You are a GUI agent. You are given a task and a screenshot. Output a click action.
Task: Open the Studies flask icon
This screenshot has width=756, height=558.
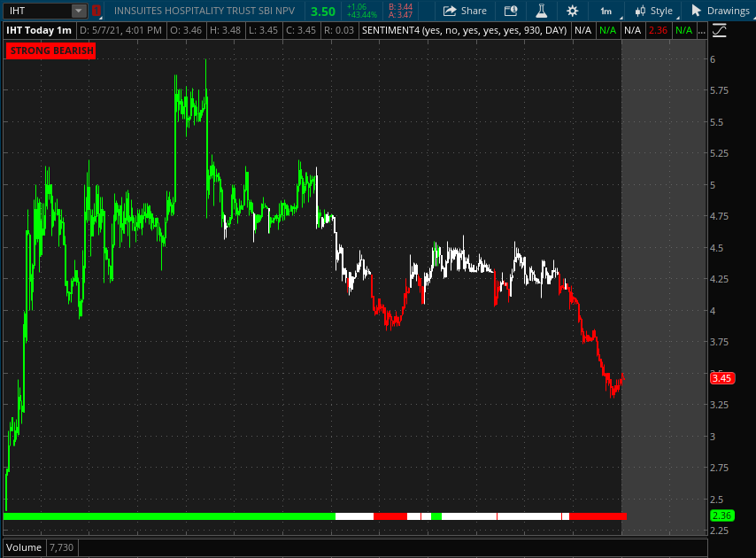point(542,11)
